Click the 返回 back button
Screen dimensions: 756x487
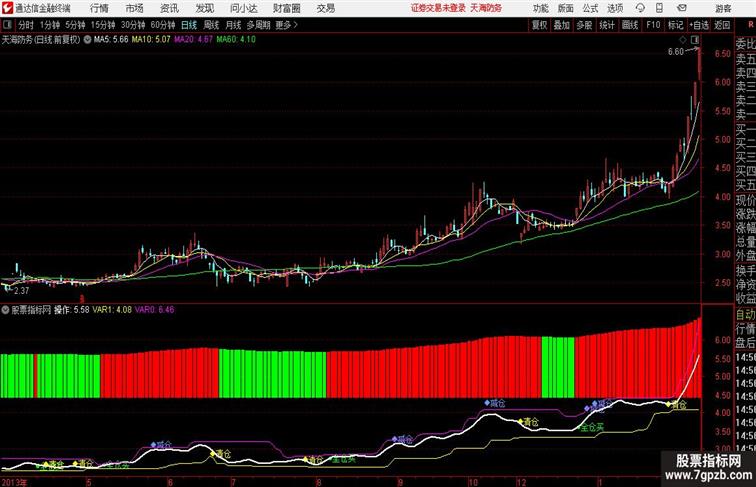(x=722, y=25)
